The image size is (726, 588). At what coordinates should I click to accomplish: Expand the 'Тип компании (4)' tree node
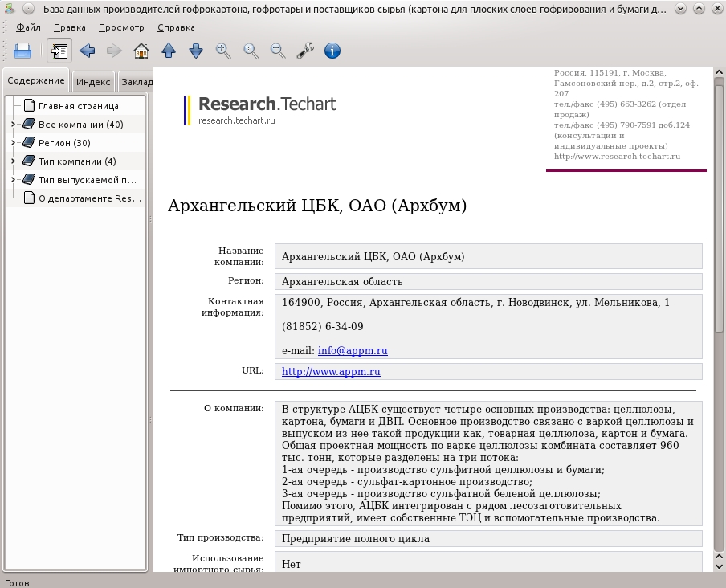(x=13, y=161)
